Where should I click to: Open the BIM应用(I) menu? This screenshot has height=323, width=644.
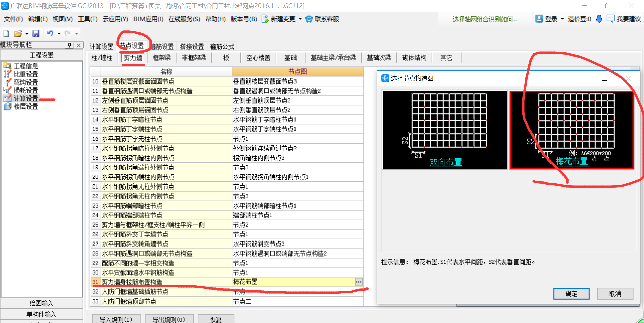click(x=148, y=19)
